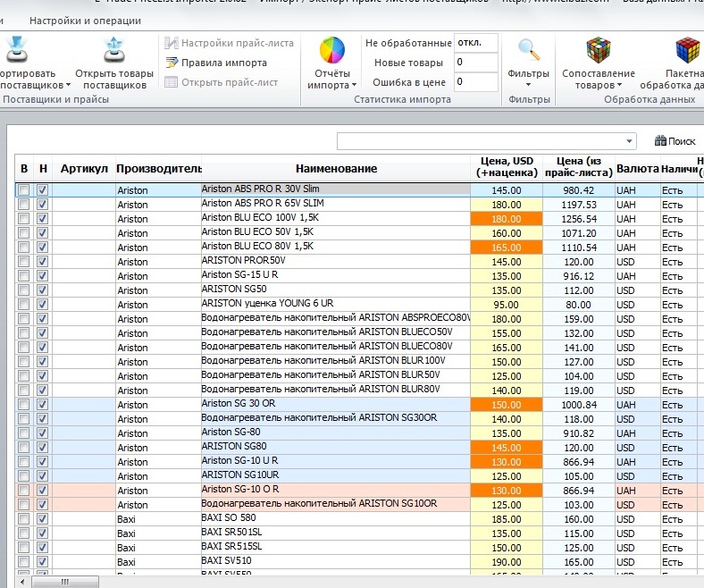Screen dimensions: 704x588
Task: Select orange price cell for Ariston BLU ECO 100V
Action: tap(507, 219)
